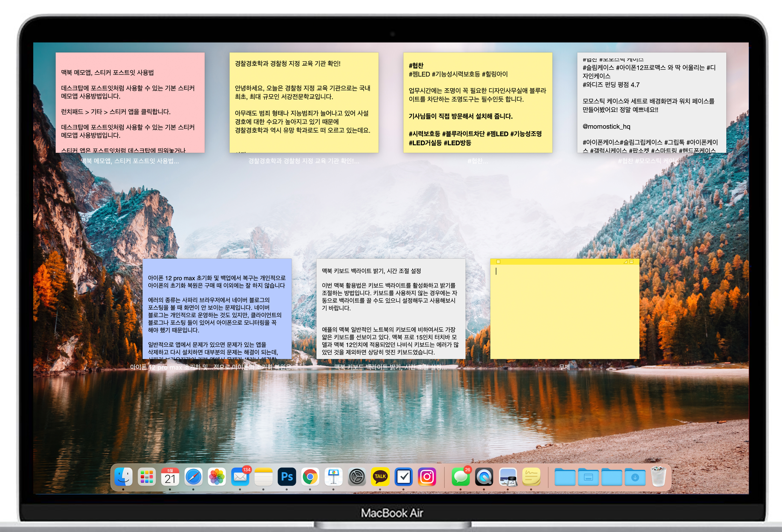
Task: Click caption '맥북 키보드 백라이트 밝기, 시간 조절 설정...'
Action: tap(391, 367)
